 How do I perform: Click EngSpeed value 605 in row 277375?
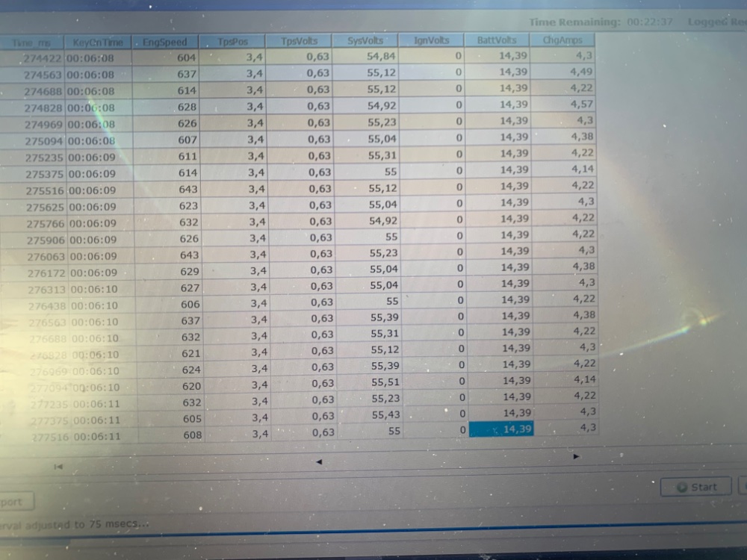pos(172,419)
